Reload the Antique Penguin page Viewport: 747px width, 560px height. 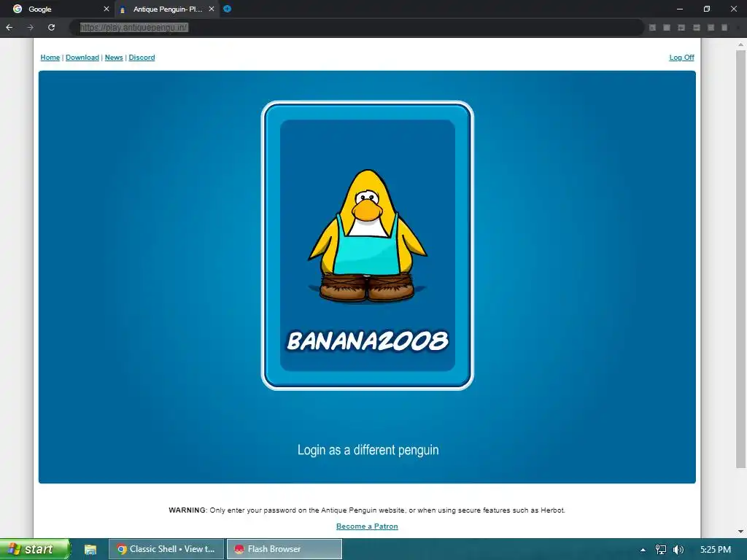[x=52, y=28]
